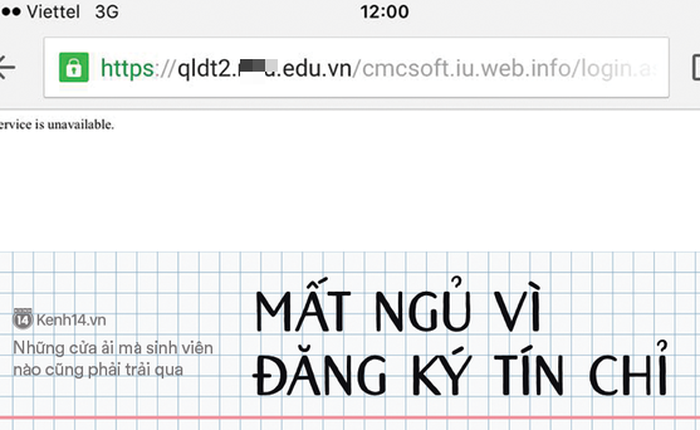Open the tab switcher icon
This screenshot has width=700, height=430.
click(x=694, y=67)
